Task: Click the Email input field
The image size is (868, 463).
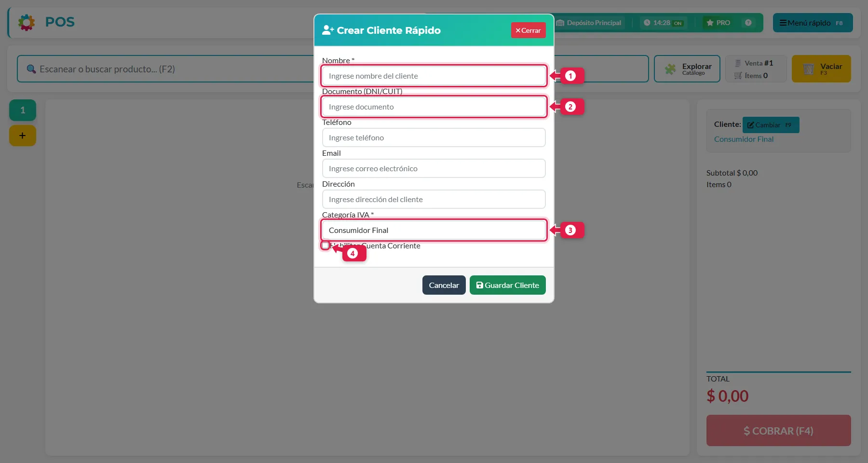Action: pyautogui.click(x=434, y=168)
